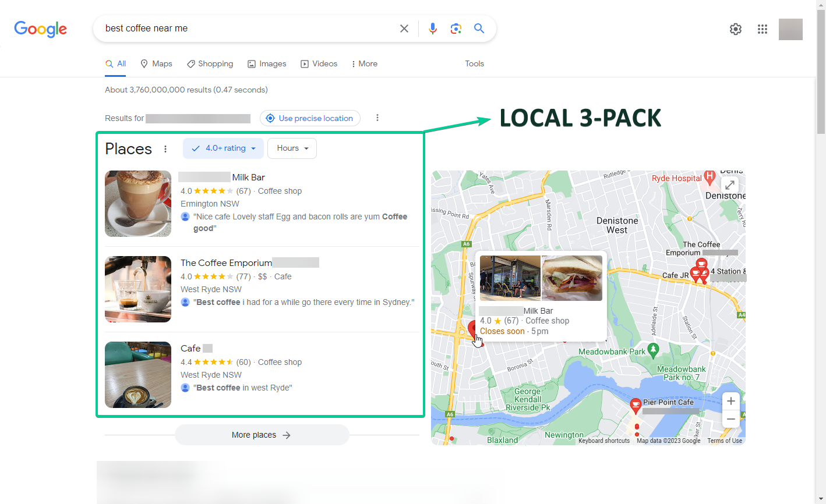Screen dimensions: 826x504
Task: Click the review mentioning "every time in Sydney"
Action: 304,303
